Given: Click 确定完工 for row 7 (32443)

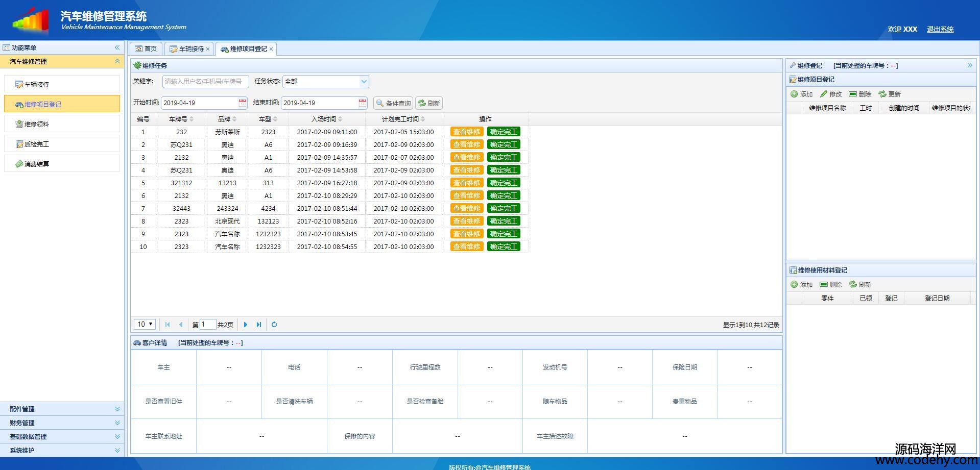Looking at the screenshot, I should click(504, 208).
